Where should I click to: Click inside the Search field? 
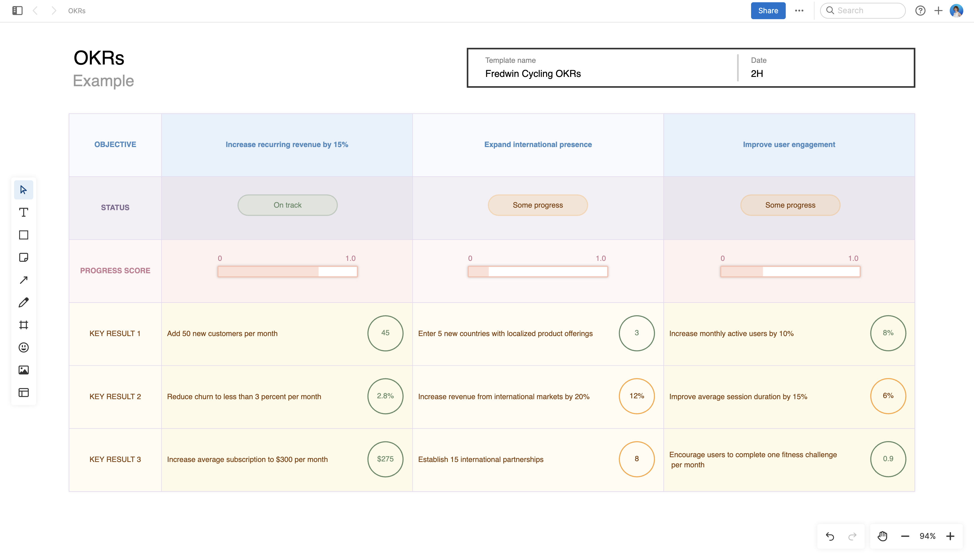pos(863,10)
